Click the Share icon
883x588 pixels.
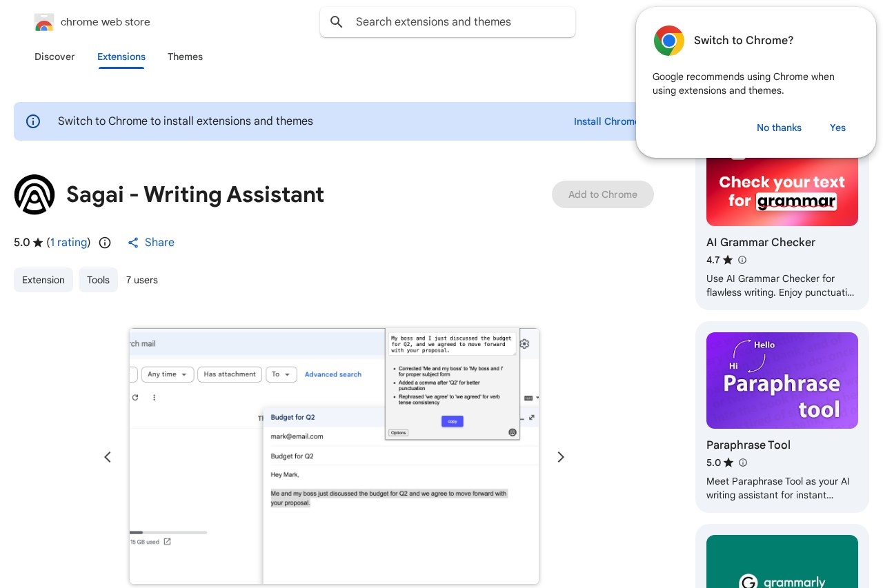point(134,243)
